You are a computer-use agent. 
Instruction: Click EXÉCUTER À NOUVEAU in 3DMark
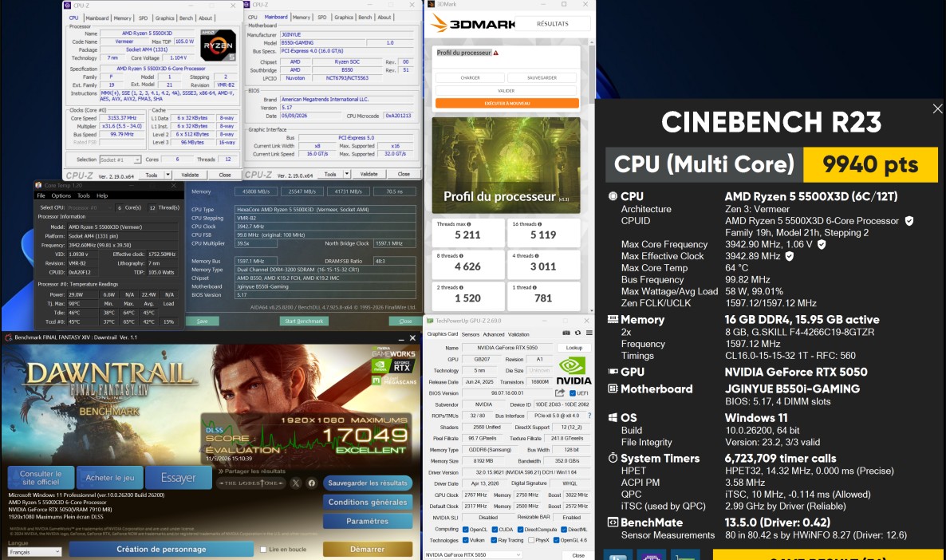[x=507, y=103]
